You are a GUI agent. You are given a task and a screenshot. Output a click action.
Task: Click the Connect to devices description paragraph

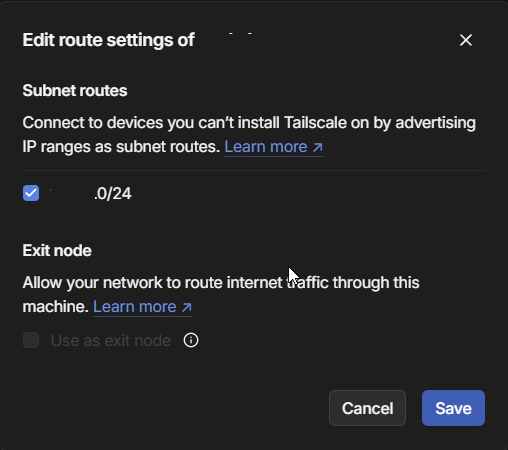(x=249, y=135)
